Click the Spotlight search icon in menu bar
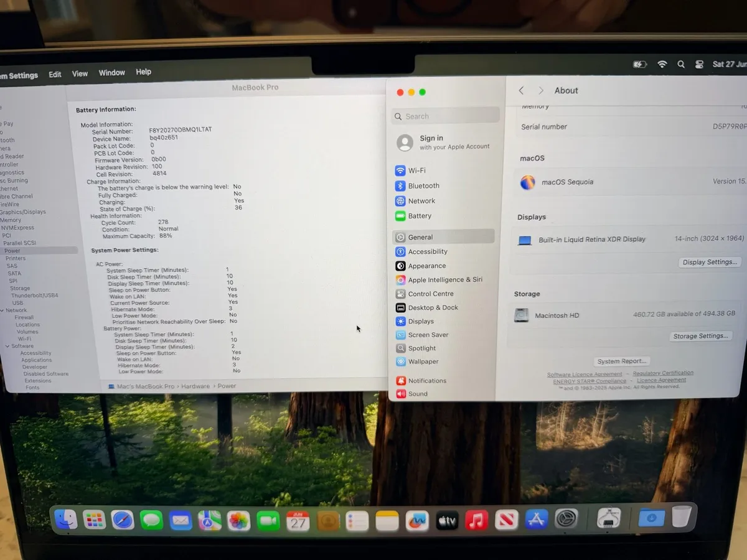 tap(681, 64)
